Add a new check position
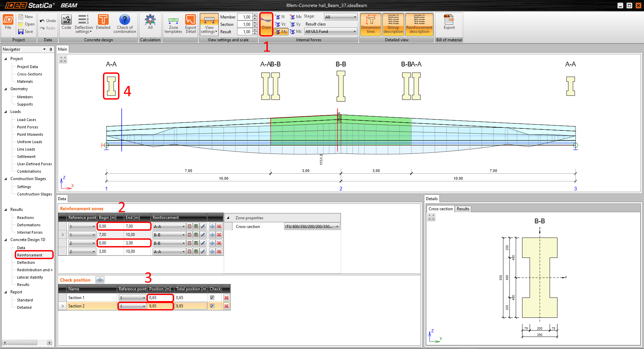The width and height of the screenshot is (644, 349). (100, 280)
